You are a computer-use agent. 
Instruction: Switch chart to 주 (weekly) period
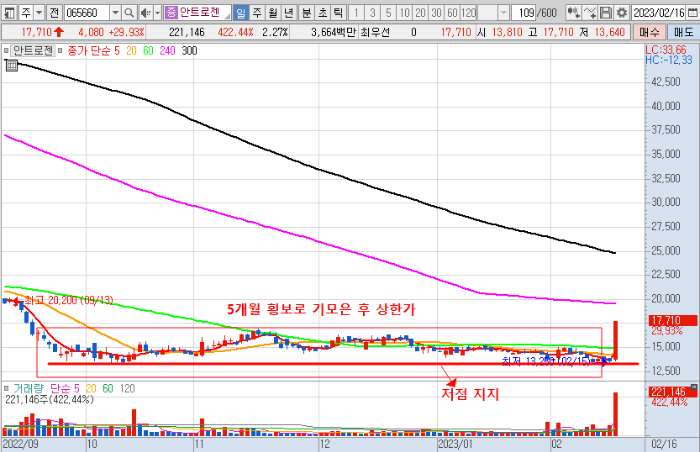[258, 13]
